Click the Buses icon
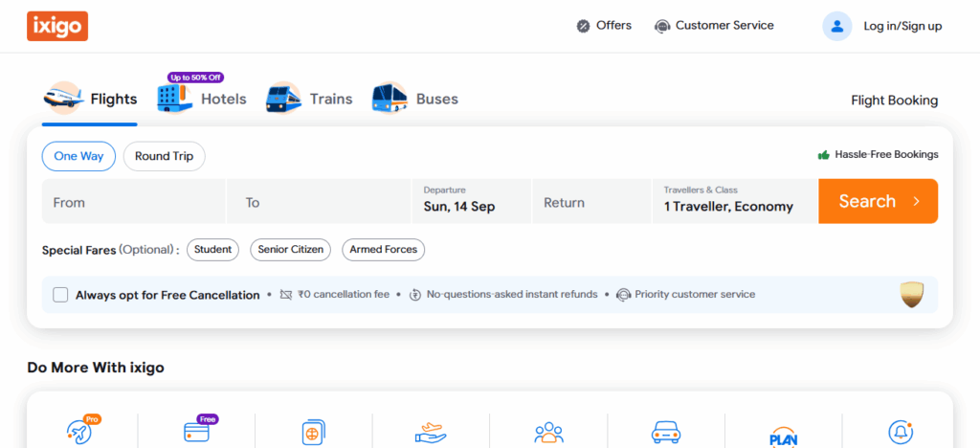Viewport: 980px width, 448px height. [x=390, y=99]
